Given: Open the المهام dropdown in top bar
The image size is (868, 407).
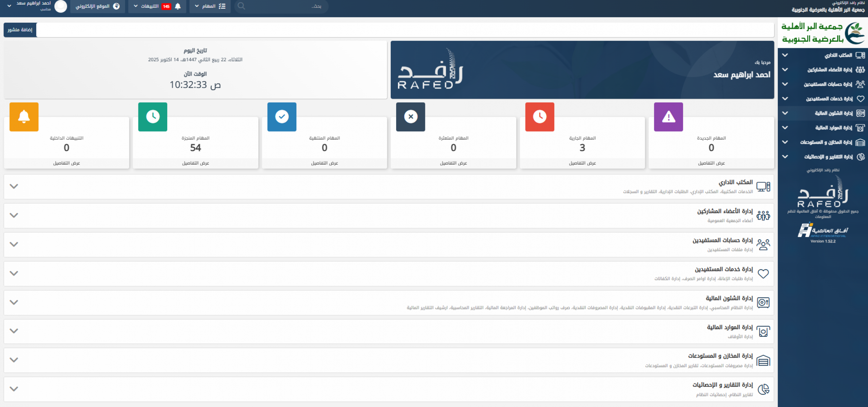Looking at the screenshot, I should pos(210,6).
